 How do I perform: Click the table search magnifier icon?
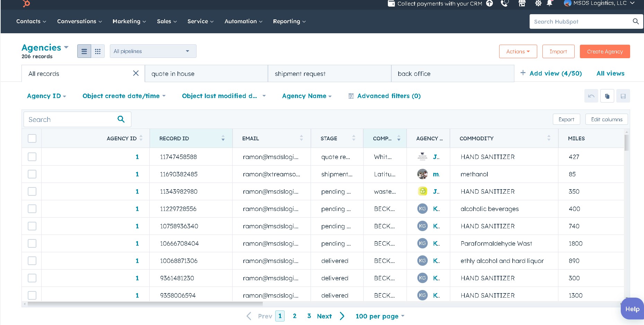tap(121, 119)
